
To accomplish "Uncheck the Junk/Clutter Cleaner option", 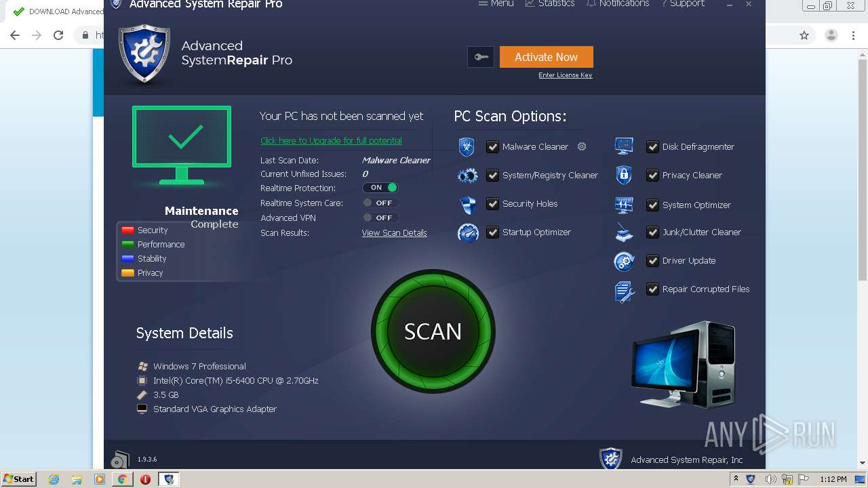I will pos(652,232).
